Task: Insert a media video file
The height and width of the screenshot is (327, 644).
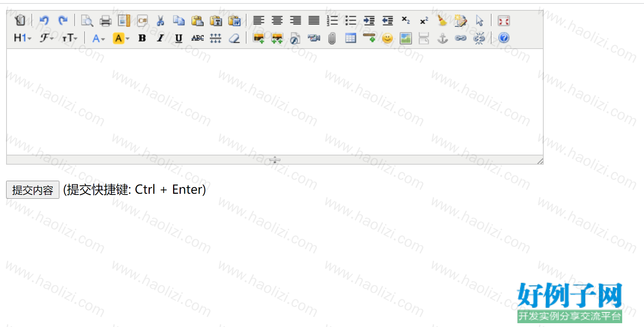Action: pyautogui.click(x=314, y=38)
